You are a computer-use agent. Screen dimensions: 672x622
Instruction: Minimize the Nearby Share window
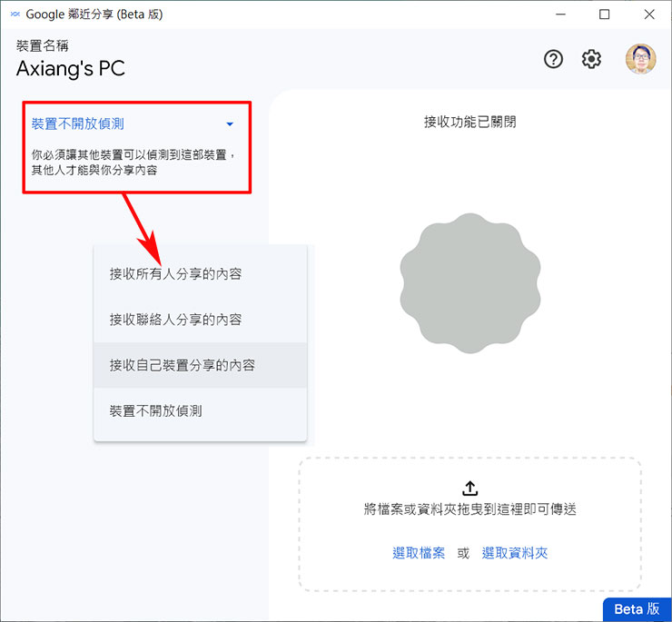click(560, 15)
